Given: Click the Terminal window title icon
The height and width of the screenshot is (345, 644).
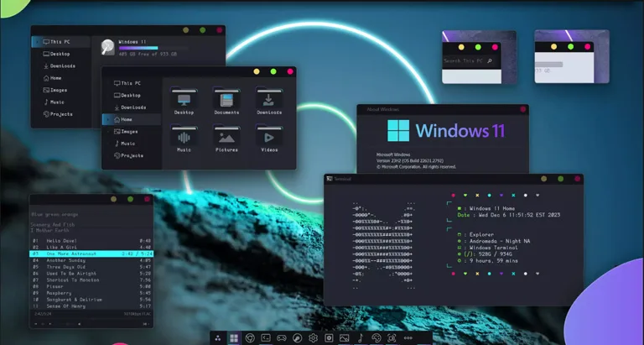Looking at the screenshot, I should [x=329, y=179].
